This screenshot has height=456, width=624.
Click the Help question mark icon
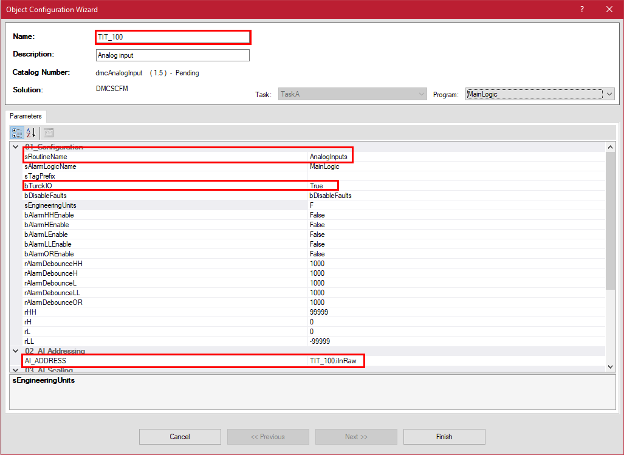tap(582, 8)
